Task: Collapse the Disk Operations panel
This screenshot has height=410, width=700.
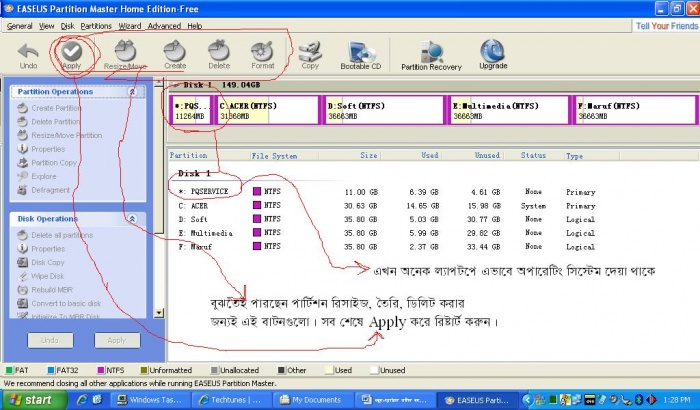Action: click(132, 219)
